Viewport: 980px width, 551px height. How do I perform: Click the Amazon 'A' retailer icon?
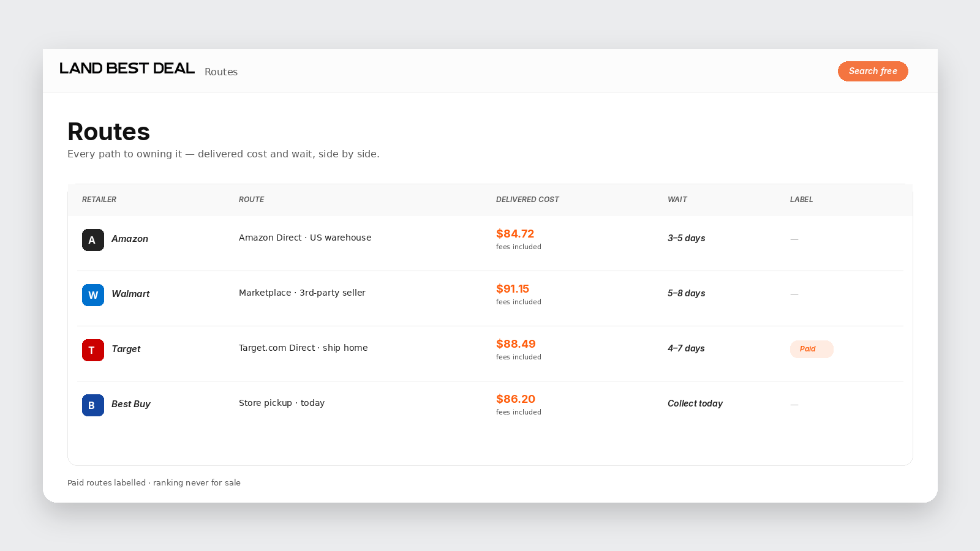pos(93,240)
